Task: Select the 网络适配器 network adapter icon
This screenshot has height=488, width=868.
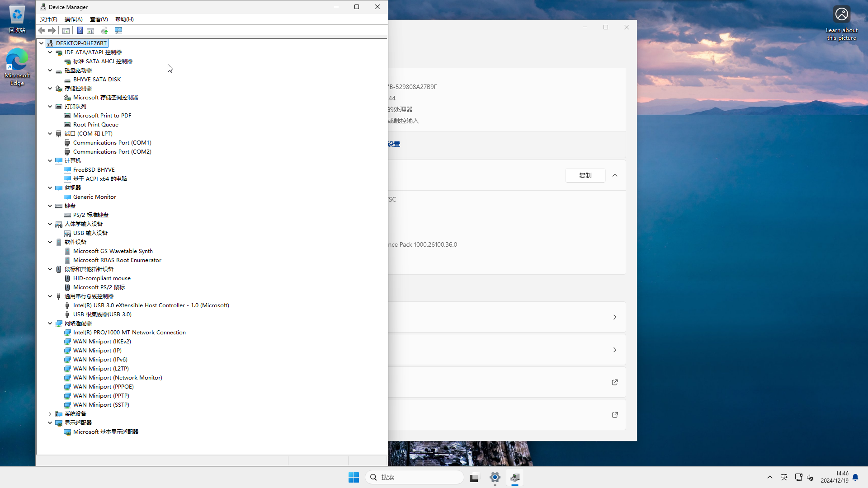Action: click(59, 324)
